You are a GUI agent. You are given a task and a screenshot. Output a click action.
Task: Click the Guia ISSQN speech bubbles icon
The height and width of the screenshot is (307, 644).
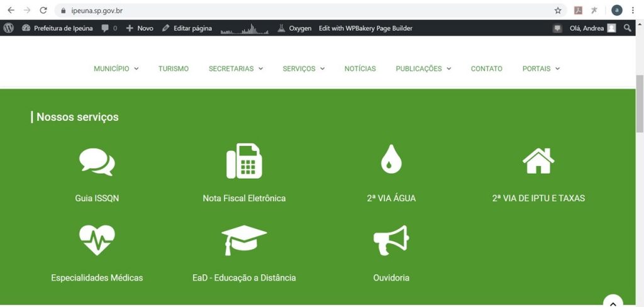click(x=97, y=162)
